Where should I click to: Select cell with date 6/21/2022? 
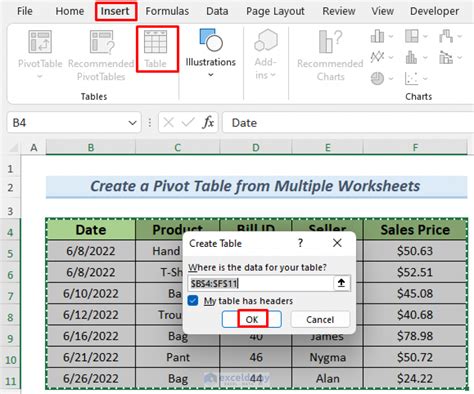point(91,357)
